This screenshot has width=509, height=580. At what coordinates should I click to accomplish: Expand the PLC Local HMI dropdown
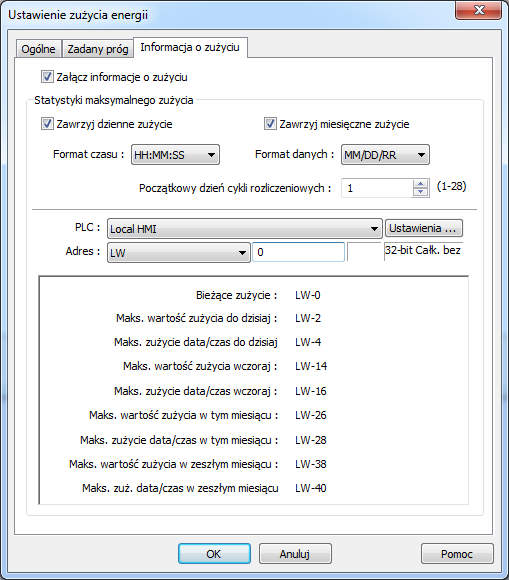click(245, 229)
